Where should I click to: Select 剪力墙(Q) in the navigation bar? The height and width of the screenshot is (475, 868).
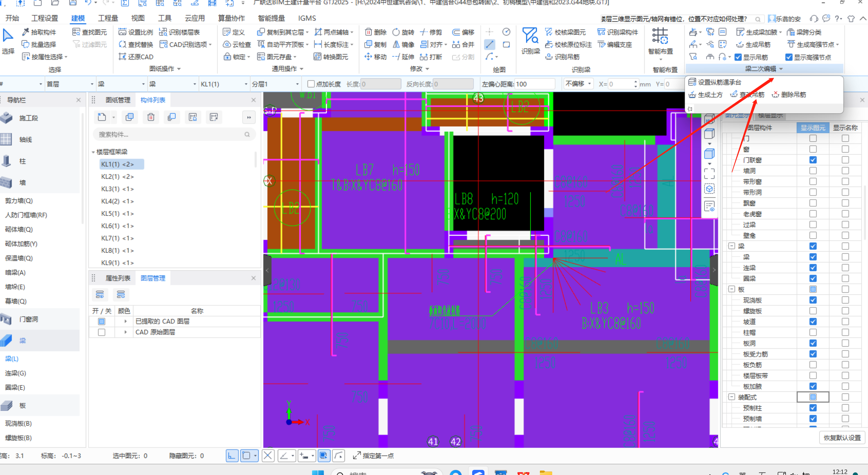click(x=19, y=201)
